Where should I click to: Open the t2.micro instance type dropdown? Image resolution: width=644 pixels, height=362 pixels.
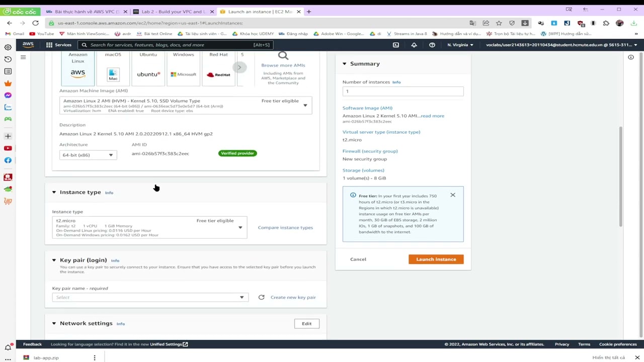149,227
